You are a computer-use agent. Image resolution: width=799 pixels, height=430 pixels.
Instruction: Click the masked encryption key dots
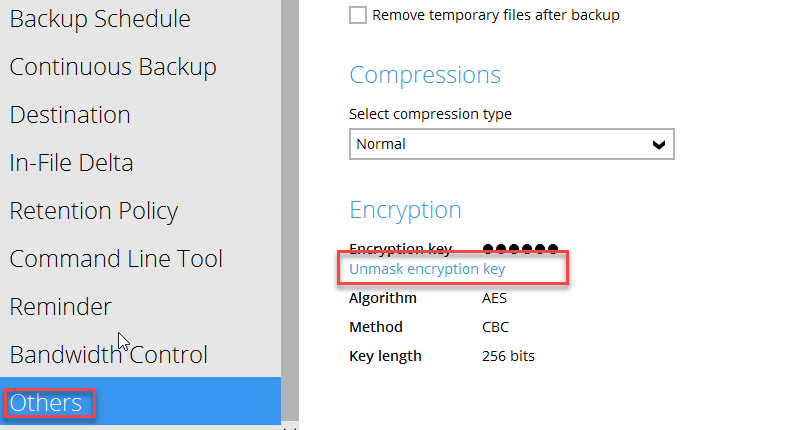tap(520, 248)
